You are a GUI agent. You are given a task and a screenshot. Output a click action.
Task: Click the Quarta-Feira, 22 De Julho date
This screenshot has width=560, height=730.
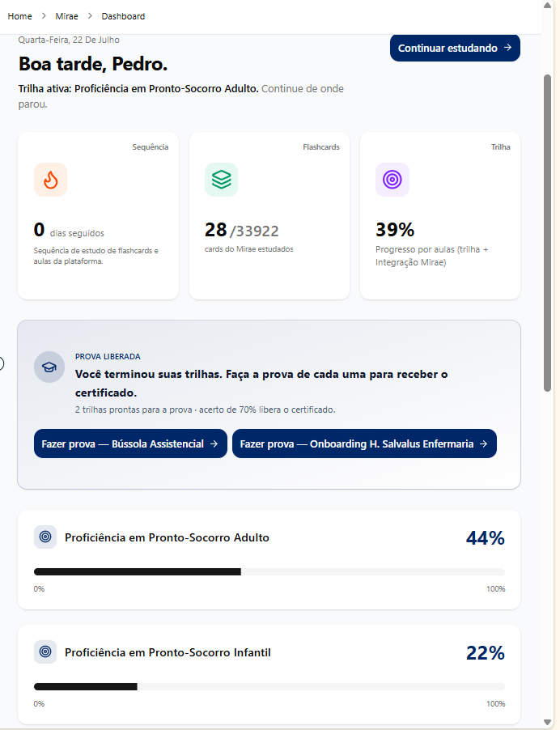tap(69, 40)
